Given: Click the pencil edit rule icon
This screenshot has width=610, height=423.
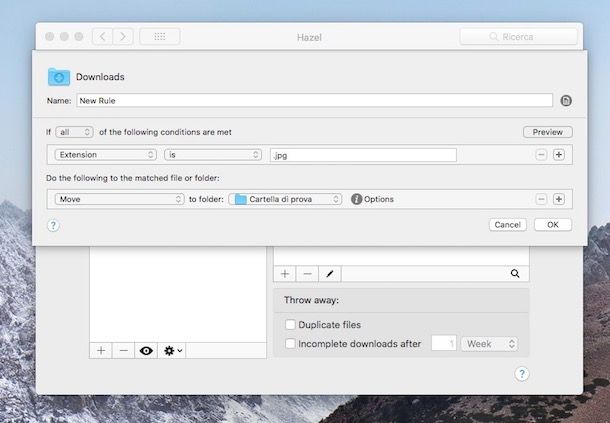Looking at the screenshot, I should [331, 273].
